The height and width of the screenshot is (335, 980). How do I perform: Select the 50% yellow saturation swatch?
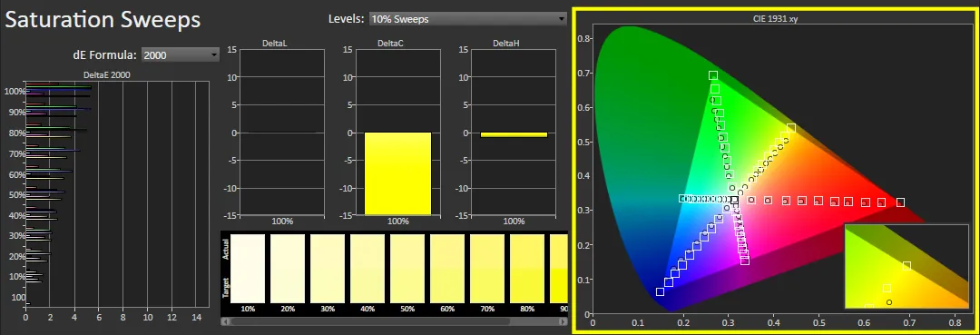[407, 269]
